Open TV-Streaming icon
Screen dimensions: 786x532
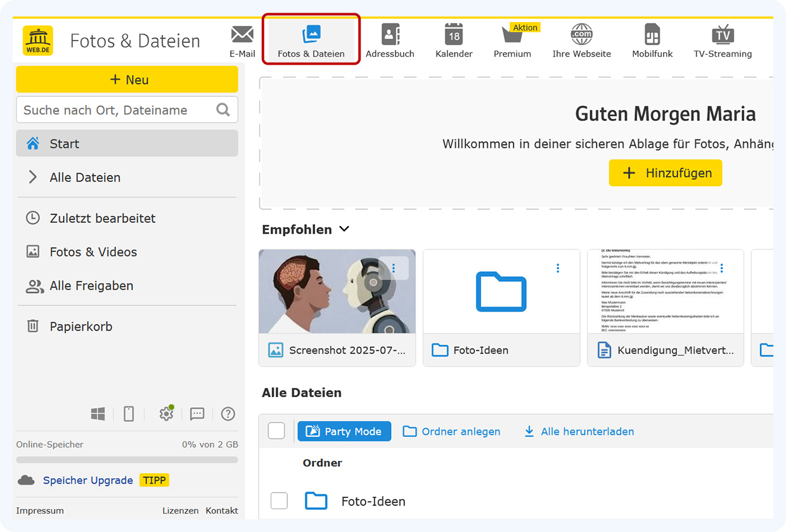pos(723,35)
